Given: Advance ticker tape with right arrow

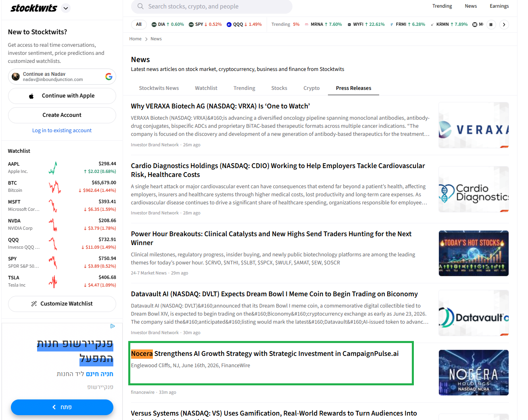Looking at the screenshot, I should tap(504, 25).
